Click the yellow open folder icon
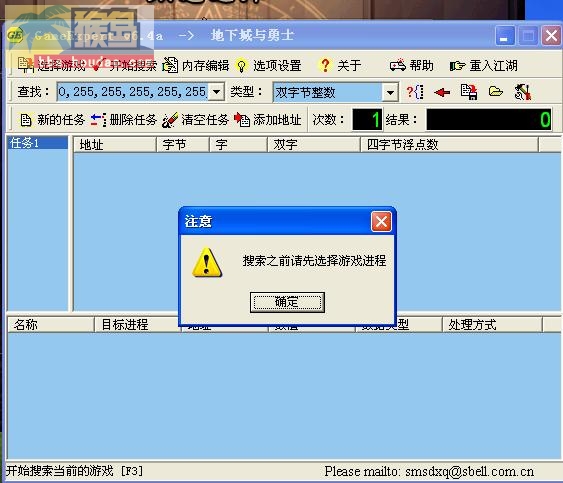Image resolution: width=563 pixels, height=483 pixels. [495, 92]
